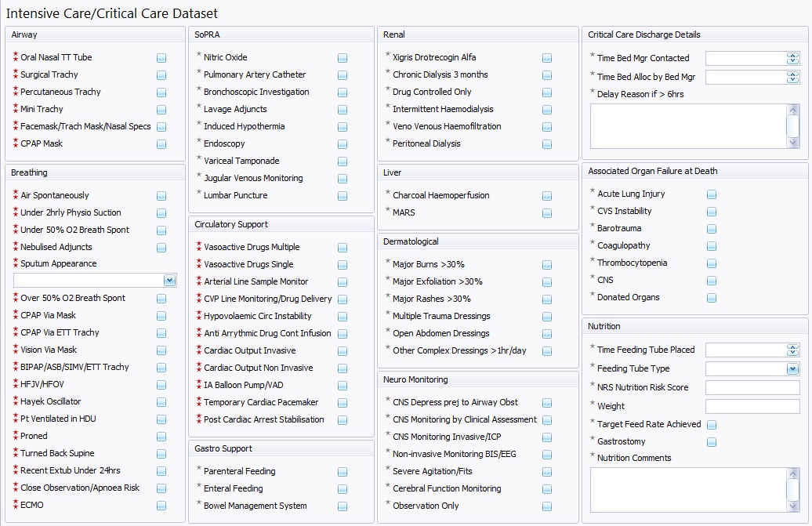812x526 pixels.
Task: Tick the Gastrostomy checkbox
Action: coord(712,442)
